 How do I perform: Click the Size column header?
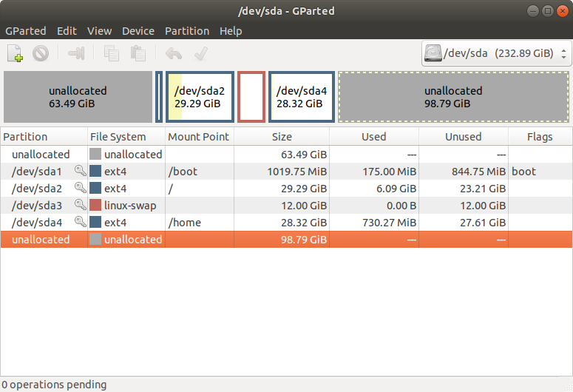click(282, 136)
